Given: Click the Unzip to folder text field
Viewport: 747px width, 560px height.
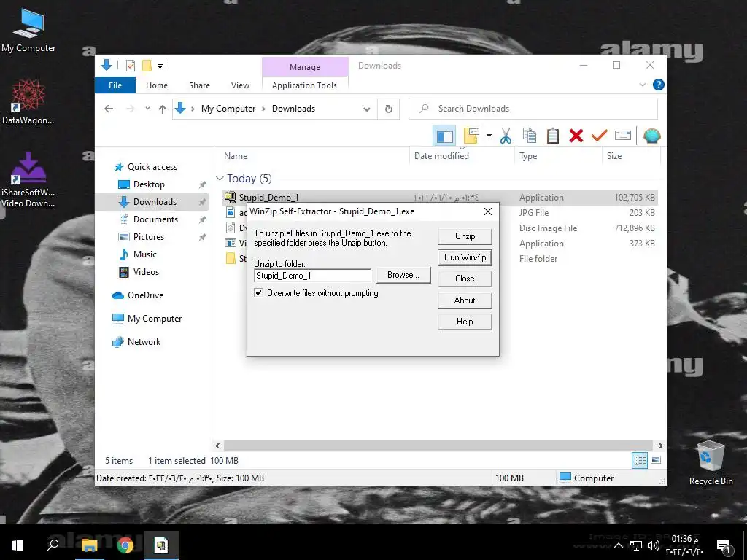Looking at the screenshot, I should point(312,276).
